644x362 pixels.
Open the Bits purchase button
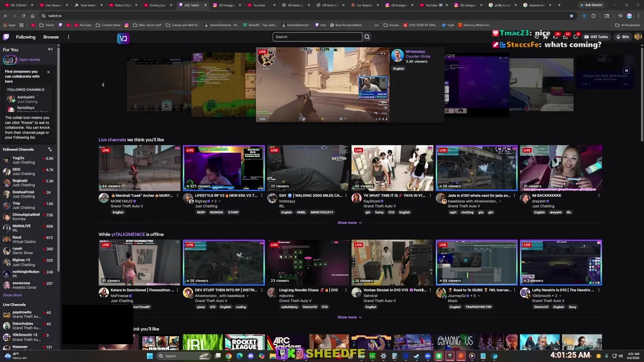tap(622, 37)
